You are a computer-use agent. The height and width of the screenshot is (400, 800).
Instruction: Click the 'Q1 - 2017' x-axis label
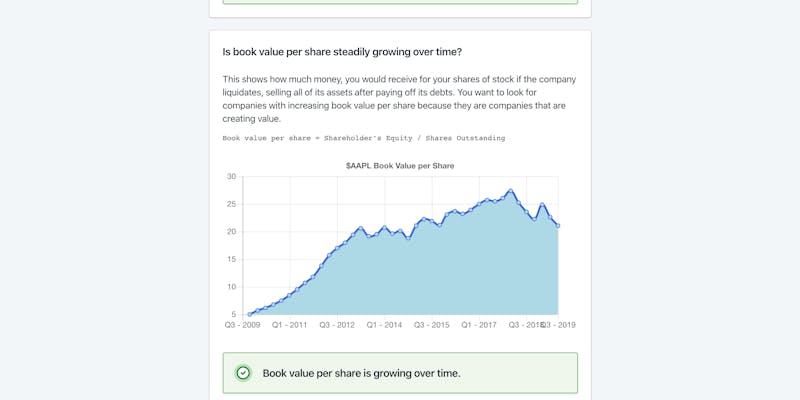click(479, 325)
